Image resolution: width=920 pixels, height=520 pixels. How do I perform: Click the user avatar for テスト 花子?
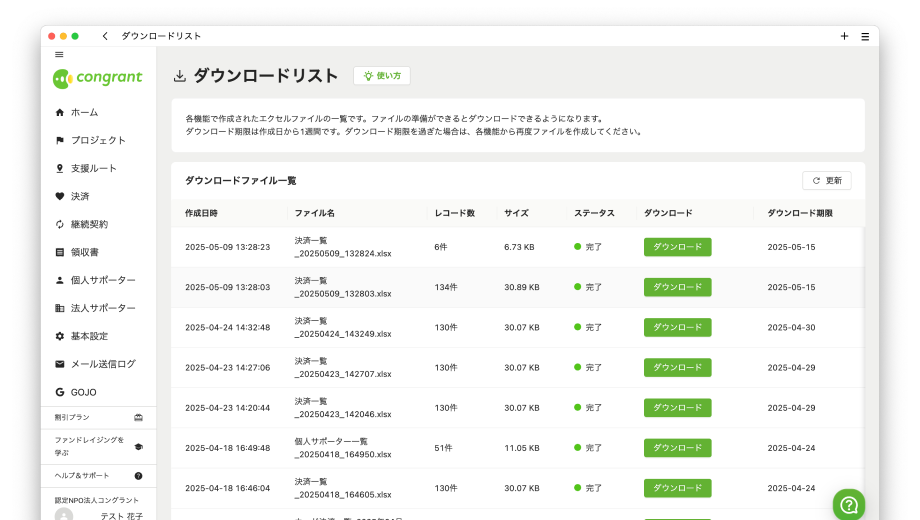tap(64, 515)
